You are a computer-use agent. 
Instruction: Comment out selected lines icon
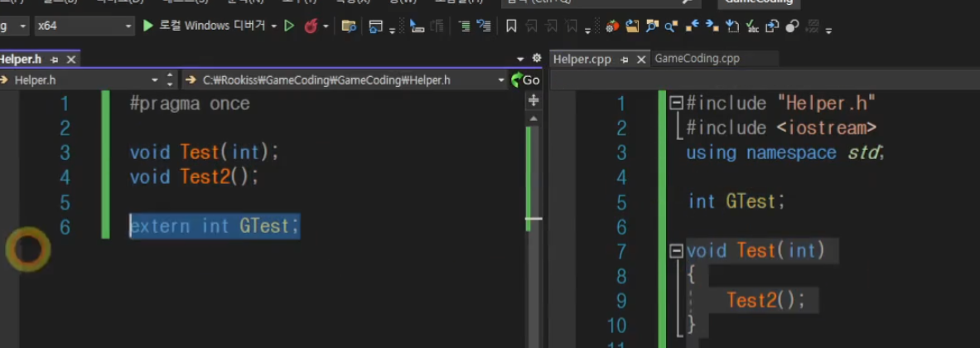click(x=464, y=27)
